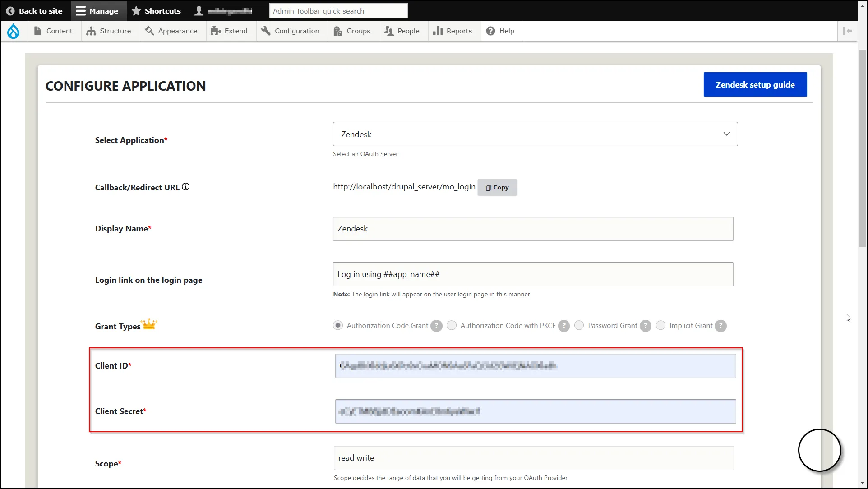Open the Select Application dropdown
The height and width of the screenshot is (489, 868).
[x=535, y=134]
